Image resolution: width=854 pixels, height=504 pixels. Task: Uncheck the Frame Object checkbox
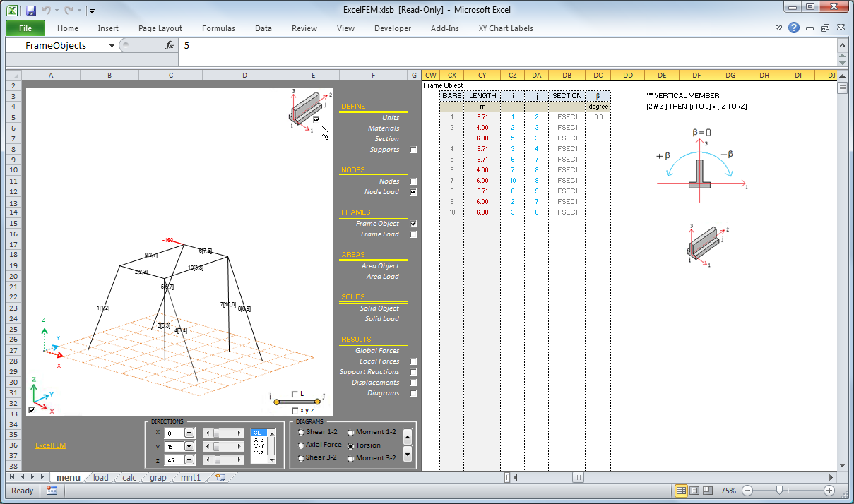[x=413, y=224]
